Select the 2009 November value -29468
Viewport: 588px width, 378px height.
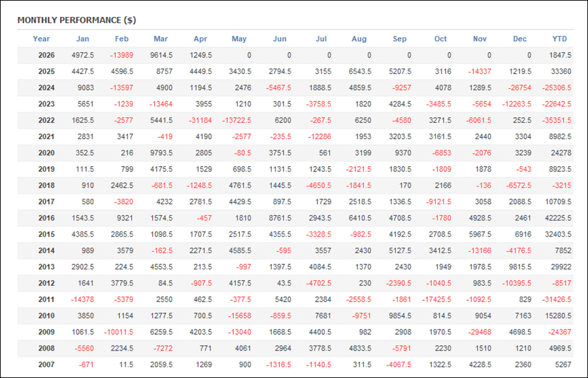480,332
